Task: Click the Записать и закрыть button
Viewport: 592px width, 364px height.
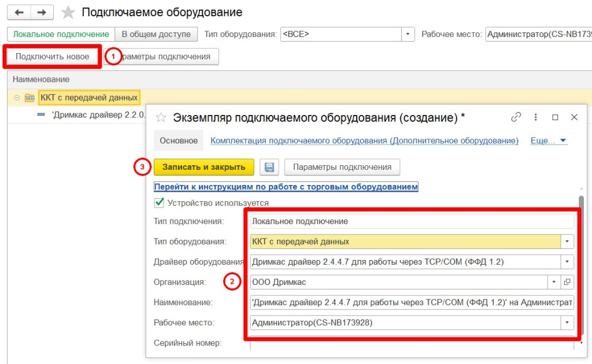Action: click(x=203, y=167)
